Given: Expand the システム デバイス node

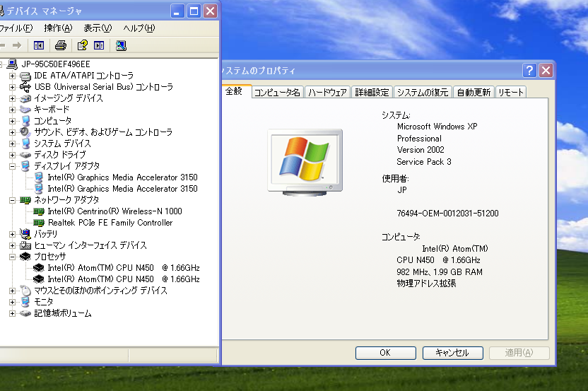Looking at the screenshot, I should (13, 144).
